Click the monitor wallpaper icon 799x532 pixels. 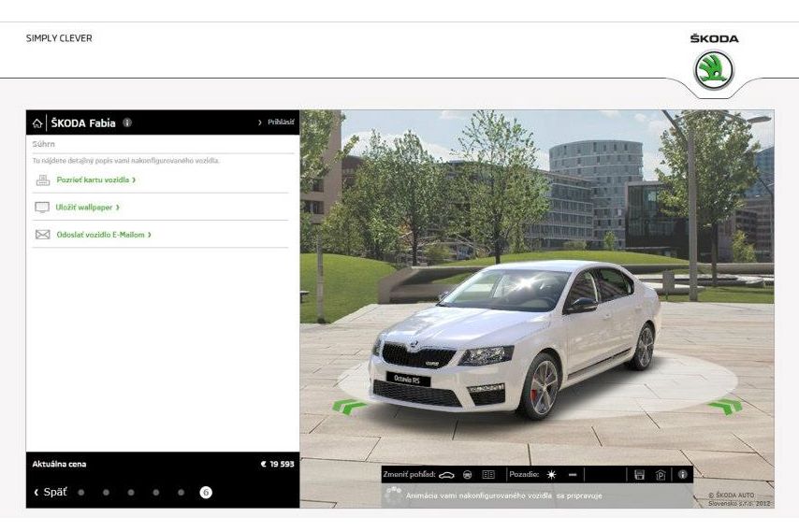click(42, 207)
